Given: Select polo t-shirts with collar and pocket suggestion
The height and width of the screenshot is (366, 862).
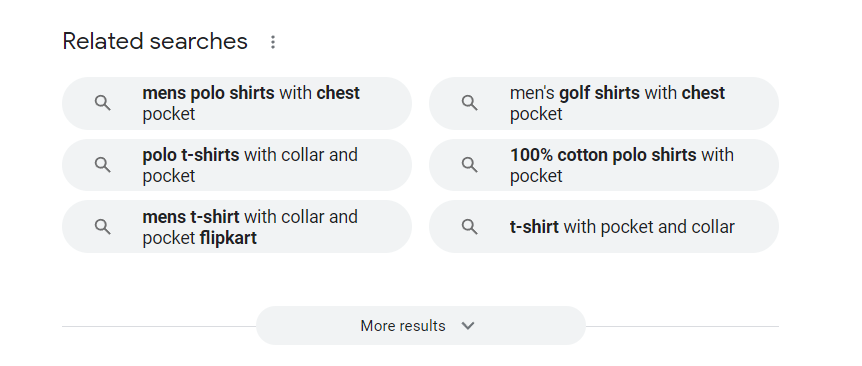Looking at the screenshot, I should (x=236, y=165).
